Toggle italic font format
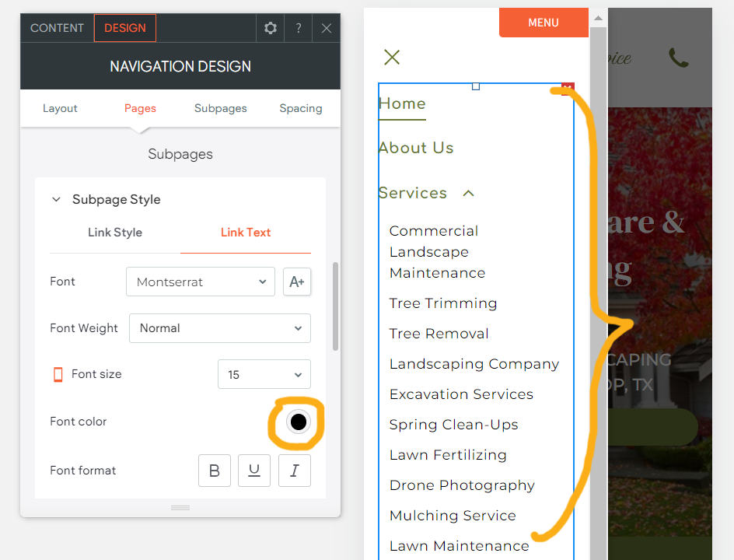 [x=295, y=471]
